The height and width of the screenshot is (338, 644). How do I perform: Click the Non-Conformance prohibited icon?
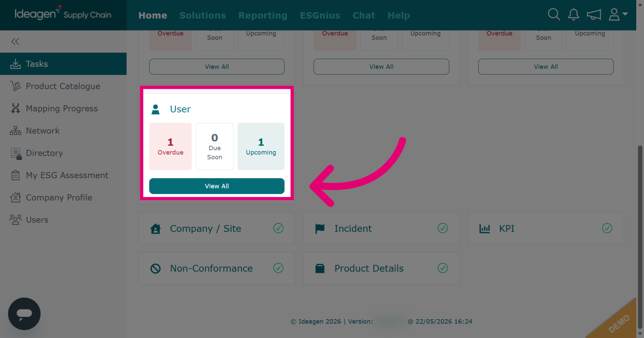pos(155,269)
